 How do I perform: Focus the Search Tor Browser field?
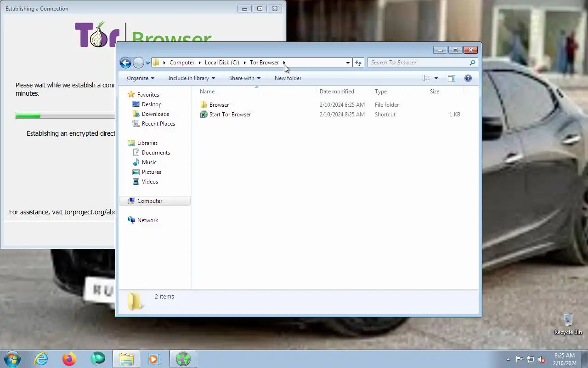[x=418, y=63]
